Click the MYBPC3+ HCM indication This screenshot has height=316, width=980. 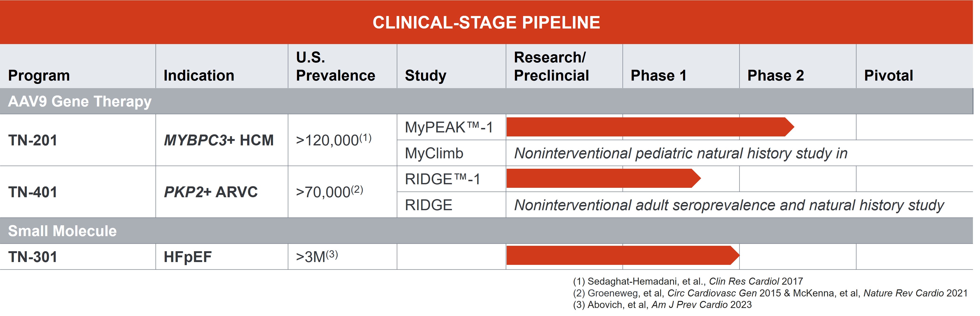pos(218,140)
